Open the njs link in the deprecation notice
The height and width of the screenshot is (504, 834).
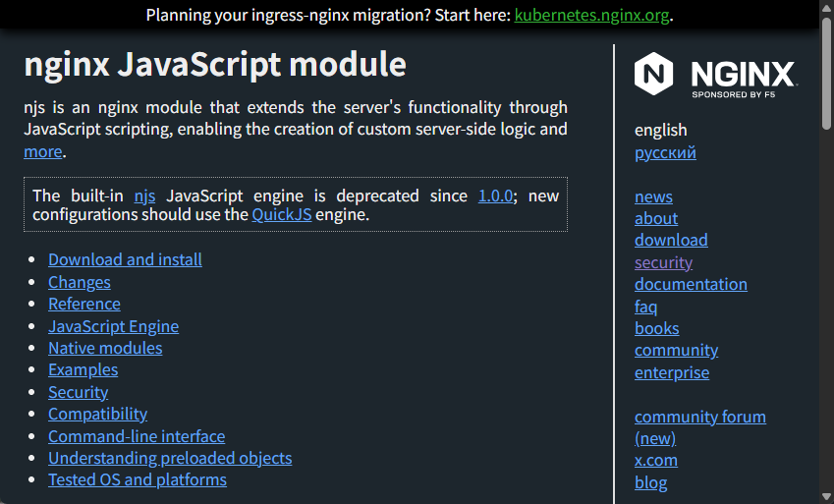point(144,196)
